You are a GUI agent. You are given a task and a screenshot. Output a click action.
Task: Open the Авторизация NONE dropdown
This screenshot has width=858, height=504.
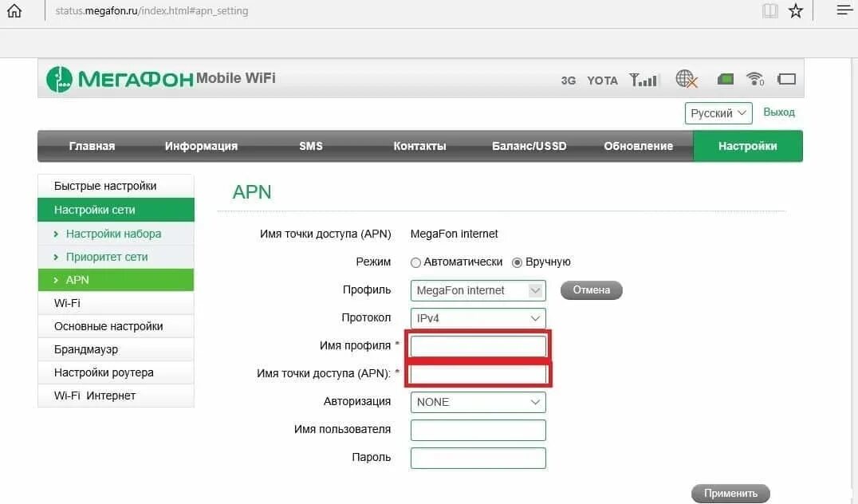click(x=478, y=402)
